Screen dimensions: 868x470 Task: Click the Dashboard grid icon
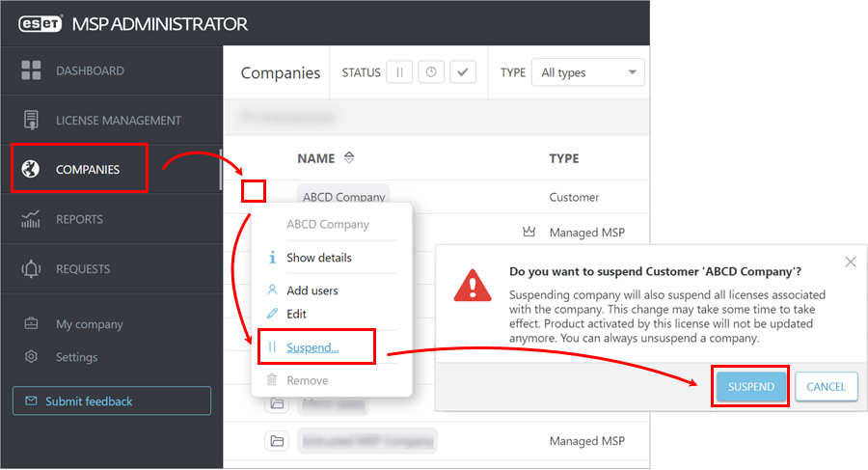[x=31, y=70]
